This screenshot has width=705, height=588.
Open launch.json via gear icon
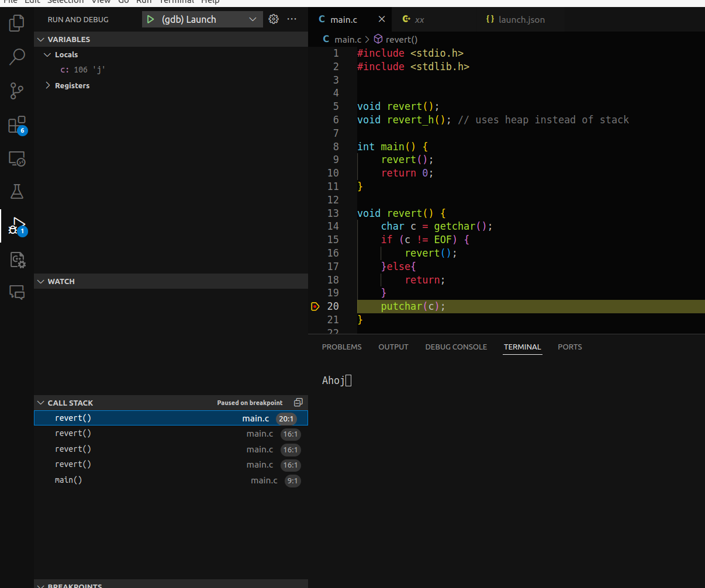(274, 19)
